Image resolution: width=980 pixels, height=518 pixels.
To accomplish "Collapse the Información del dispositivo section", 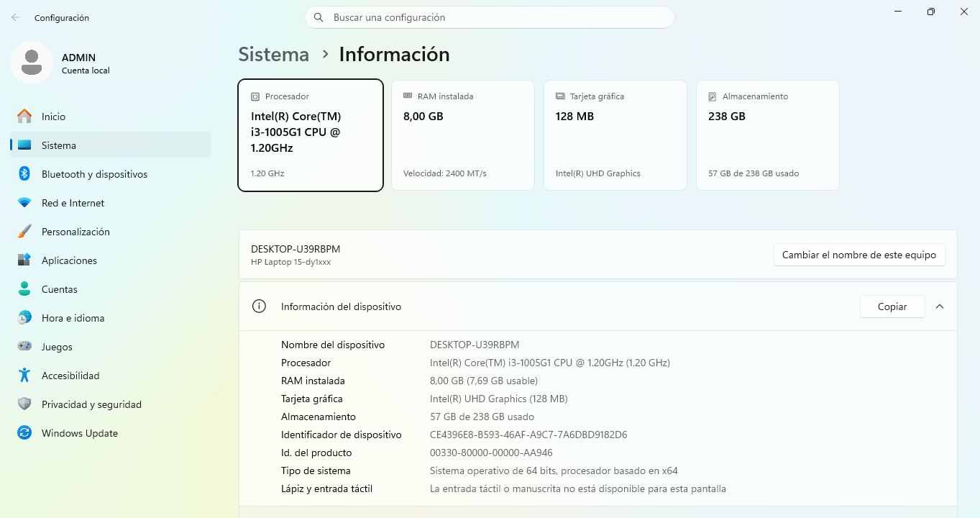I will (940, 306).
